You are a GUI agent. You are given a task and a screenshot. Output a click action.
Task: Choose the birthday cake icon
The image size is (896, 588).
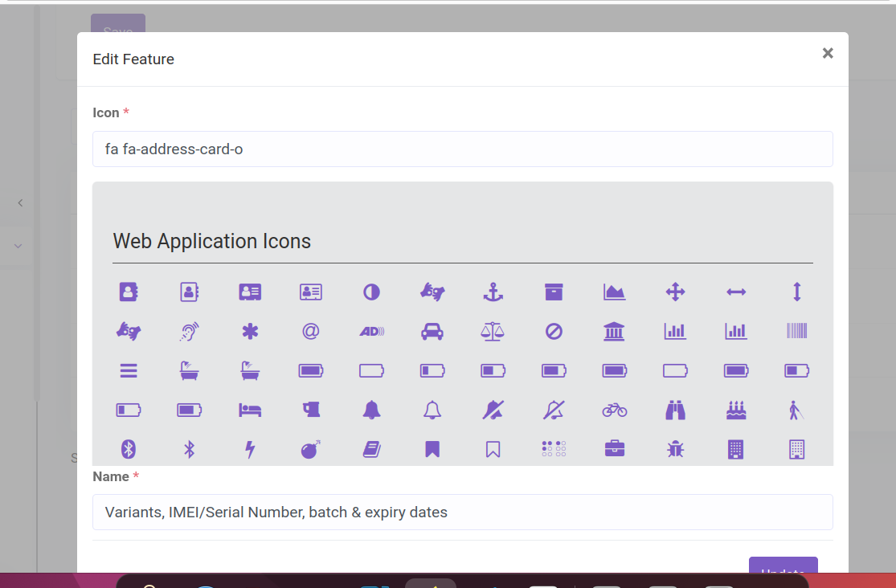coord(736,410)
